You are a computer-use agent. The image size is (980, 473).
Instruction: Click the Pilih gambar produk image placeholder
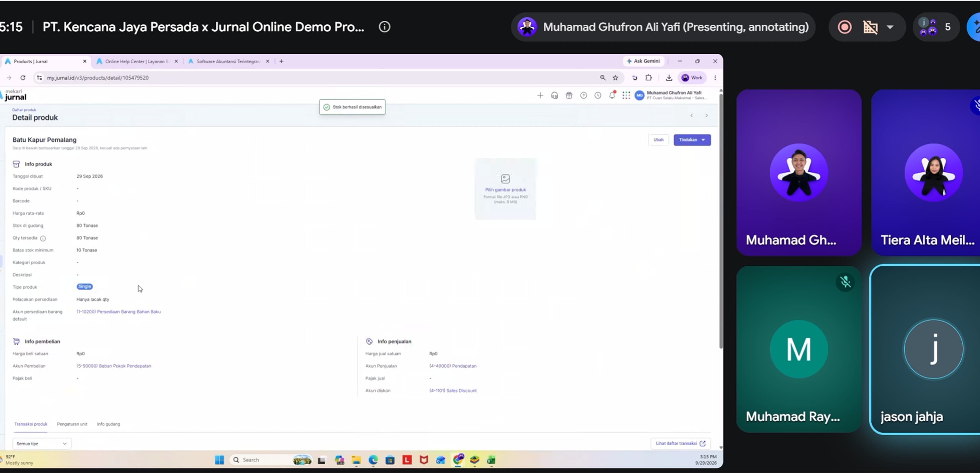tap(505, 189)
